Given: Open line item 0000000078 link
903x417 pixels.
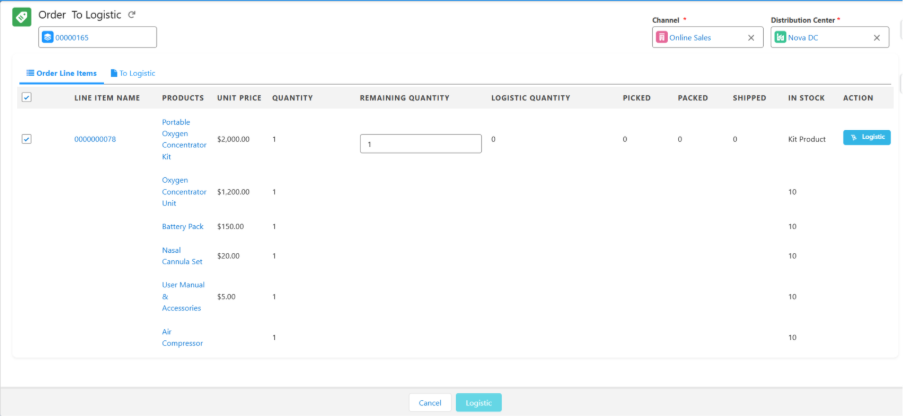Looking at the screenshot, I should [95, 139].
